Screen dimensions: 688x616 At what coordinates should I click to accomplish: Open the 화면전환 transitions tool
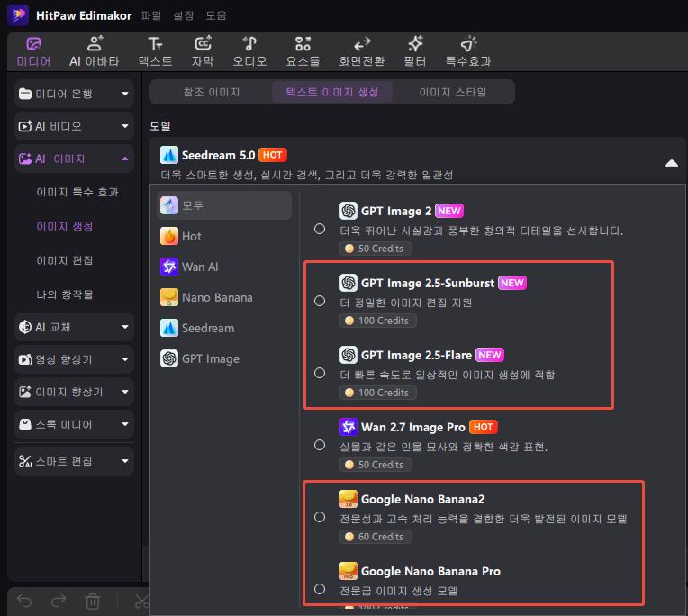click(x=362, y=51)
